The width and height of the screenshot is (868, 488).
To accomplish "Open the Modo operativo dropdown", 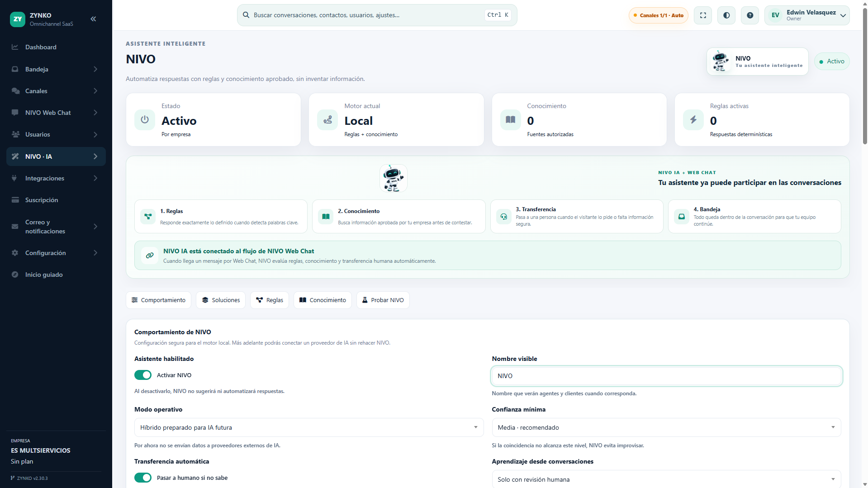I will [309, 427].
